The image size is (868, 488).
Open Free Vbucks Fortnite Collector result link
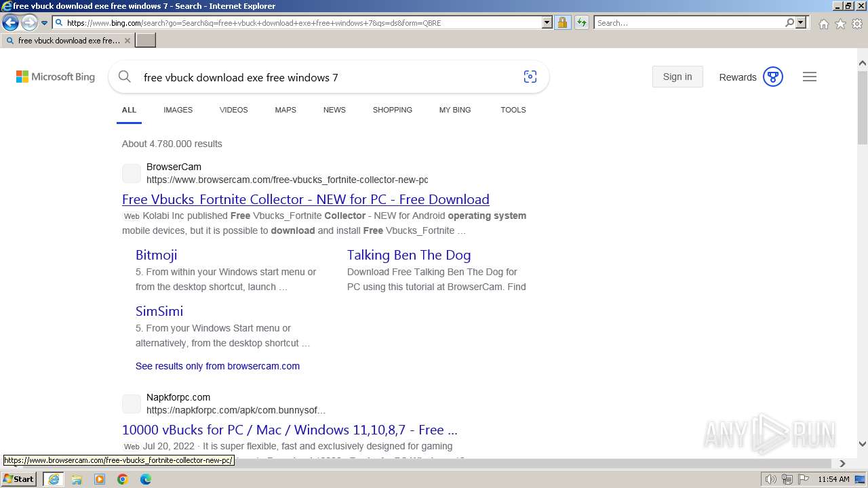point(306,199)
